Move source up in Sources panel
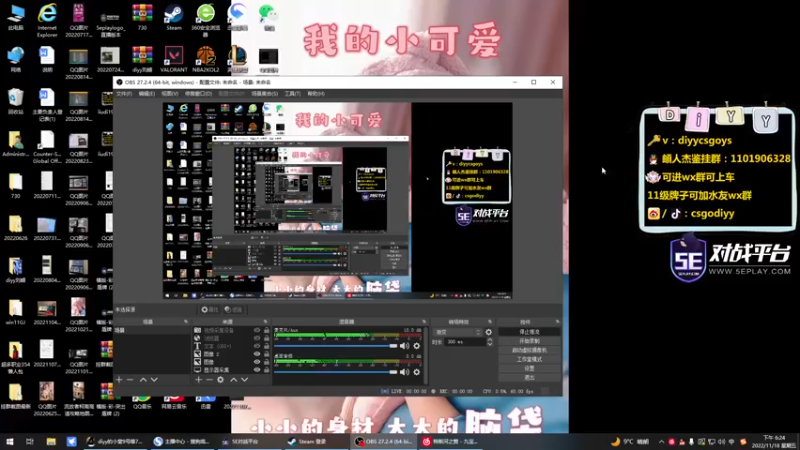The height and width of the screenshot is (450, 800). [x=234, y=380]
